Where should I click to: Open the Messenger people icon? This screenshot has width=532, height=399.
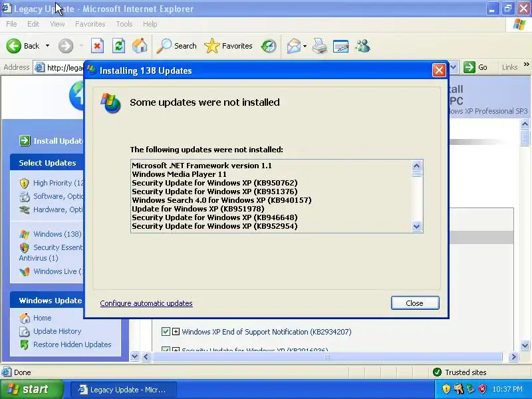click(x=362, y=46)
